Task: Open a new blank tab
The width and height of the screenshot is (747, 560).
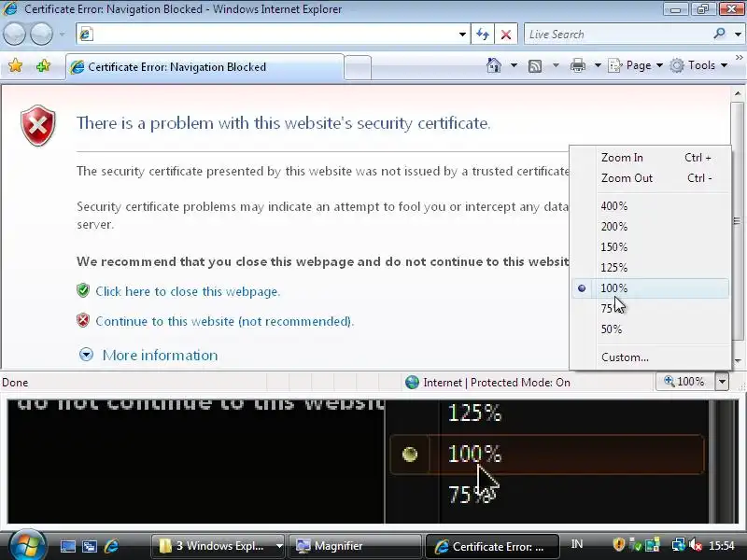Action: tap(358, 67)
